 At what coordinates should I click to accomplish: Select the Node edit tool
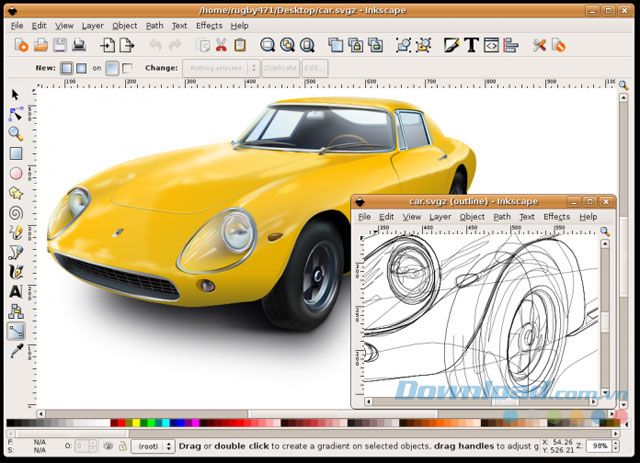(x=16, y=114)
